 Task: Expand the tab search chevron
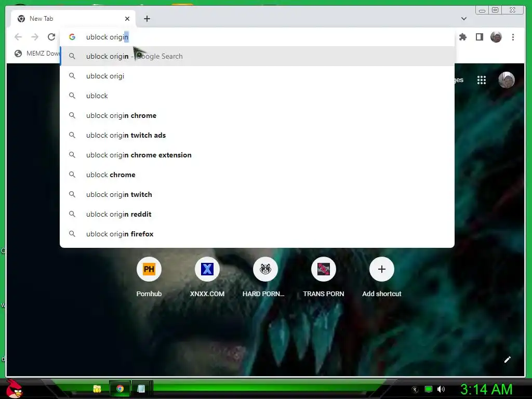pyautogui.click(x=464, y=19)
